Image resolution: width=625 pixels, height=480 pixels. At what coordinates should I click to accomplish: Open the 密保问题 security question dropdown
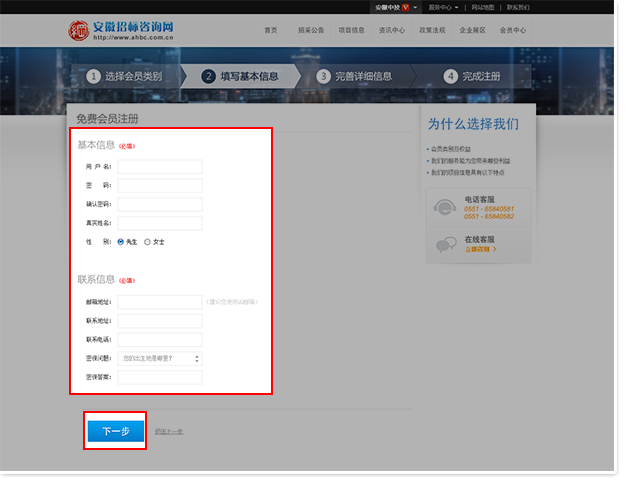160,358
